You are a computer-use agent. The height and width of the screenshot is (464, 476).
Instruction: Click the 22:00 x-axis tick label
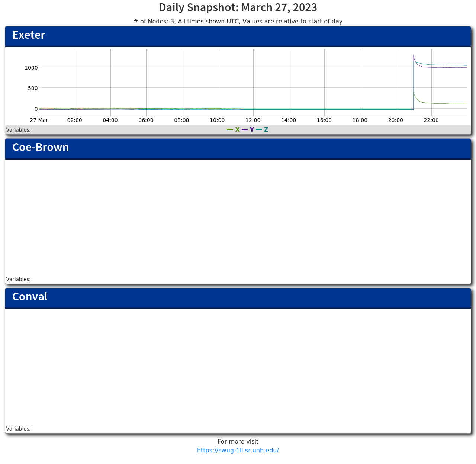431,120
